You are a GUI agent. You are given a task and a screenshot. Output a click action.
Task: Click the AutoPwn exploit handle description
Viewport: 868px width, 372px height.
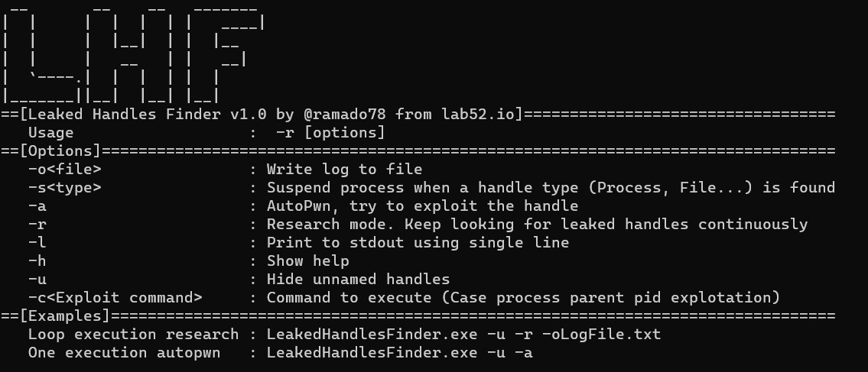coord(422,206)
